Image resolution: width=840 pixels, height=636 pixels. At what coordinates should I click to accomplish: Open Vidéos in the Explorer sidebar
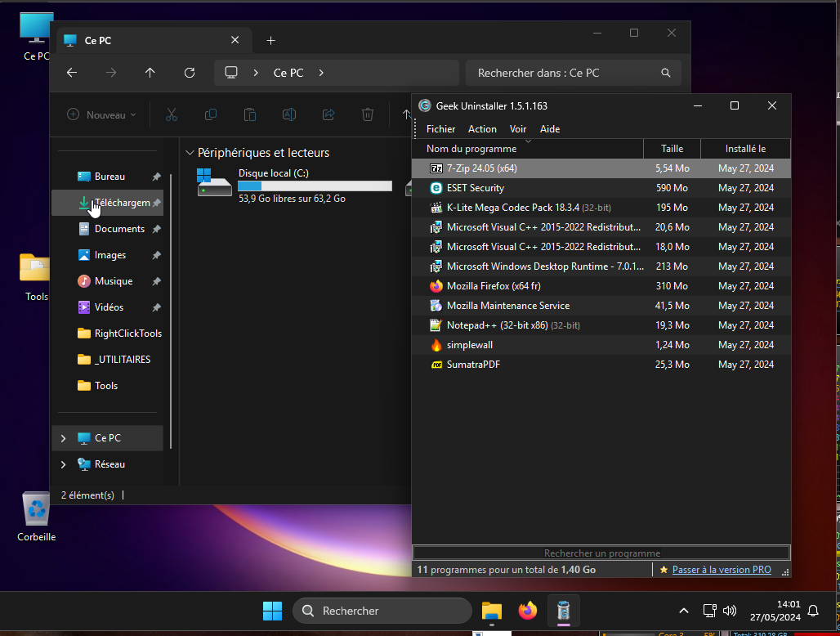click(x=108, y=307)
